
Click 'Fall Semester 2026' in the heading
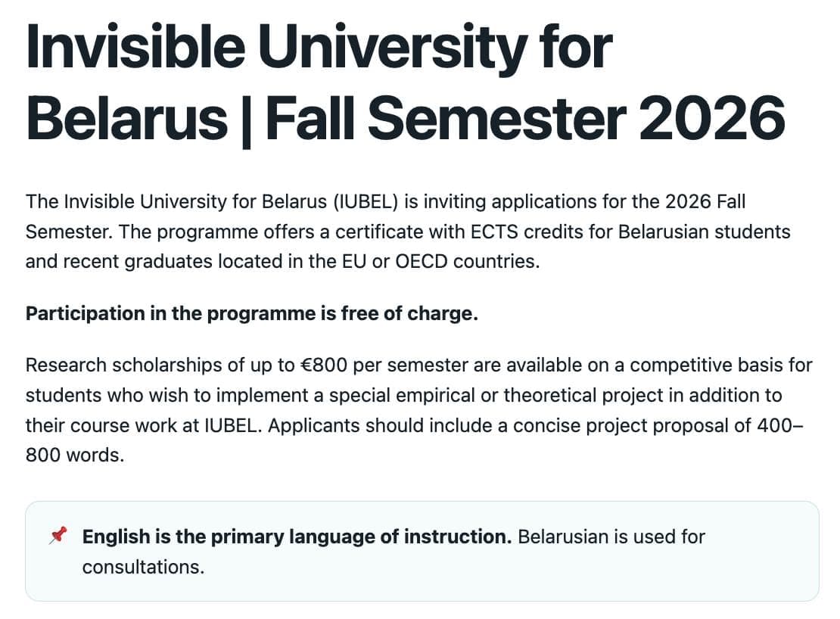click(525, 118)
